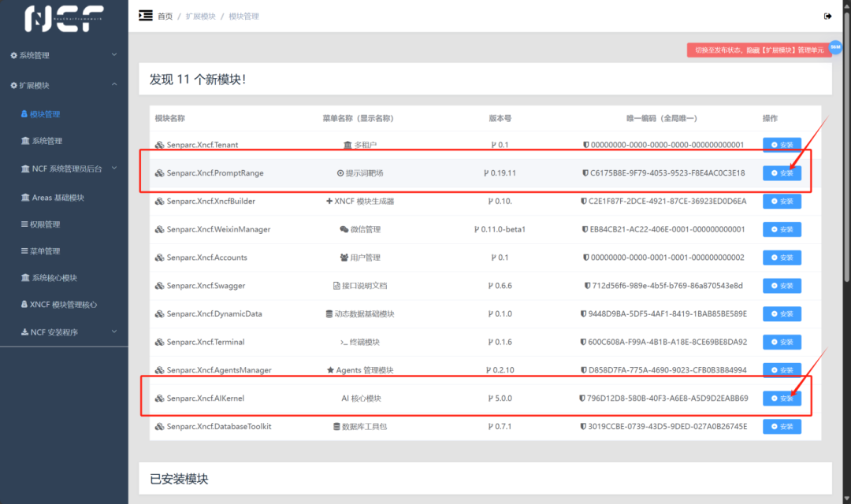
Task: Expand the 系统管理 top sidebar menu chevron
Action: coord(114,55)
